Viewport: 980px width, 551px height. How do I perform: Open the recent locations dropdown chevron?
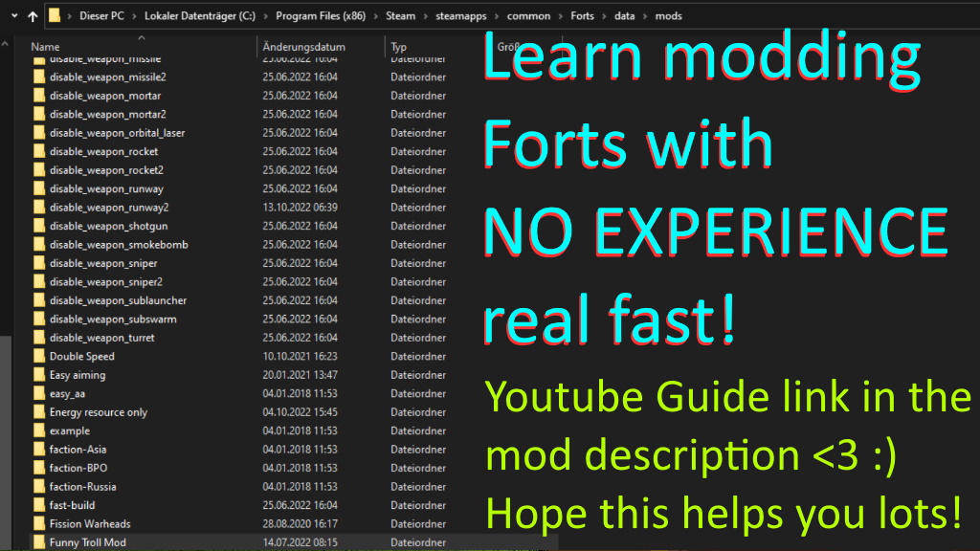pos(14,15)
